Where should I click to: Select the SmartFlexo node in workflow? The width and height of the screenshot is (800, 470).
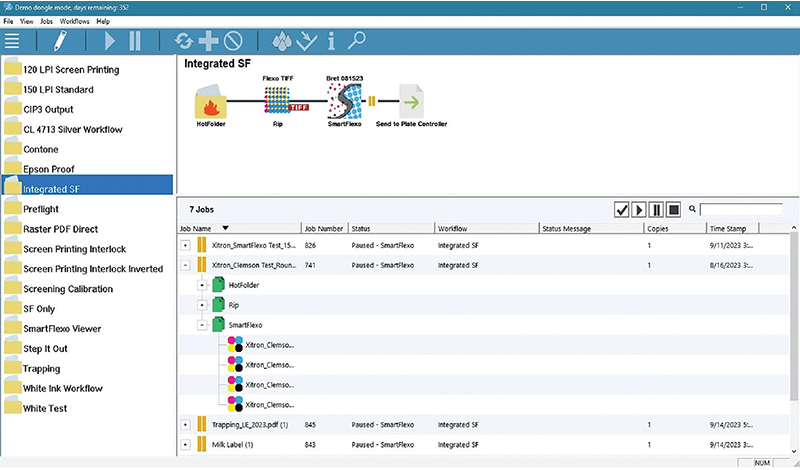coord(345,102)
